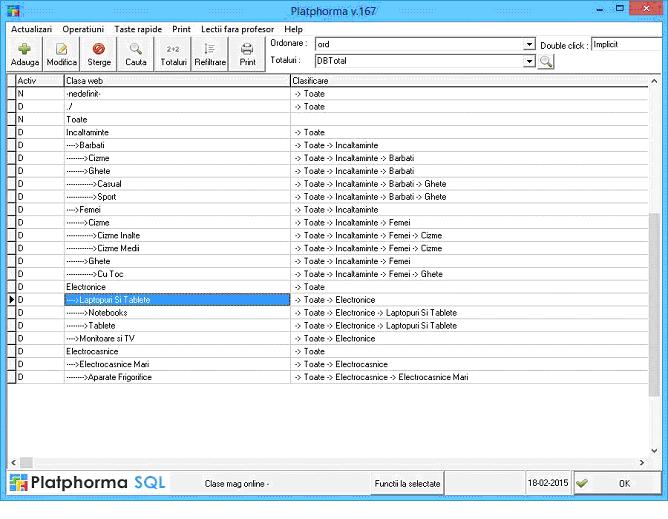This screenshot has height=519, width=668.
Task: Click the Totaluri 2+2 icon
Action: pyautogui.click(x=173, y=54)
